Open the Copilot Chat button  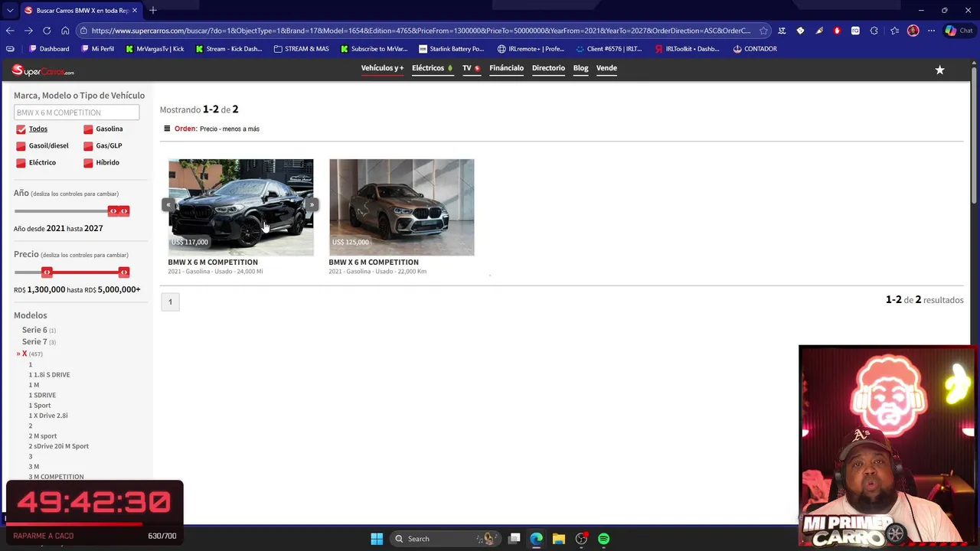pos(958,31)
